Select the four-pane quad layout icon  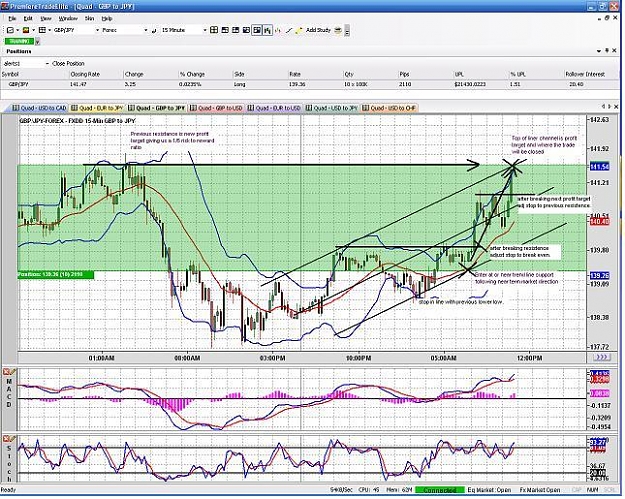tap(214, 30)
